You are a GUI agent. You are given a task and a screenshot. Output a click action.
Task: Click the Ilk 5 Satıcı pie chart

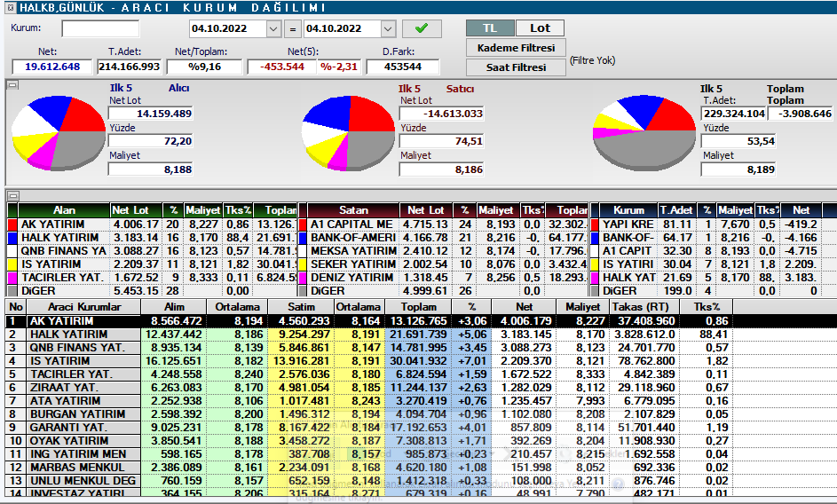coord(348,133)
